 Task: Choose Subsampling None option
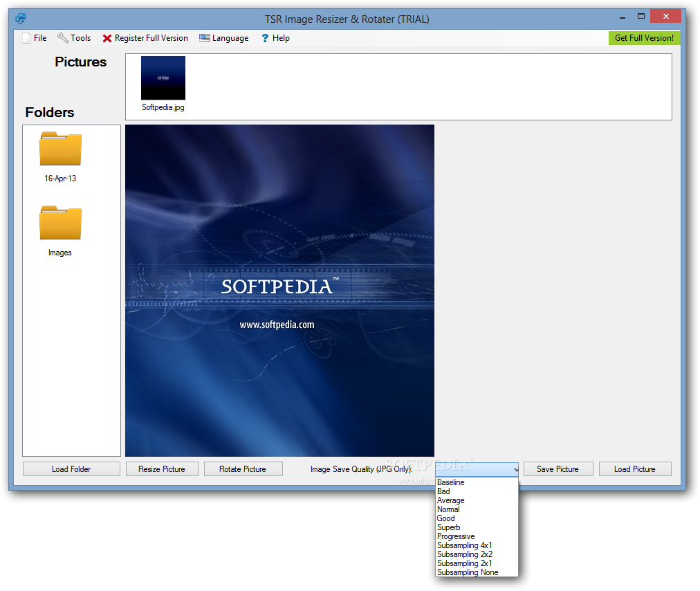click(x=477, y=572)
